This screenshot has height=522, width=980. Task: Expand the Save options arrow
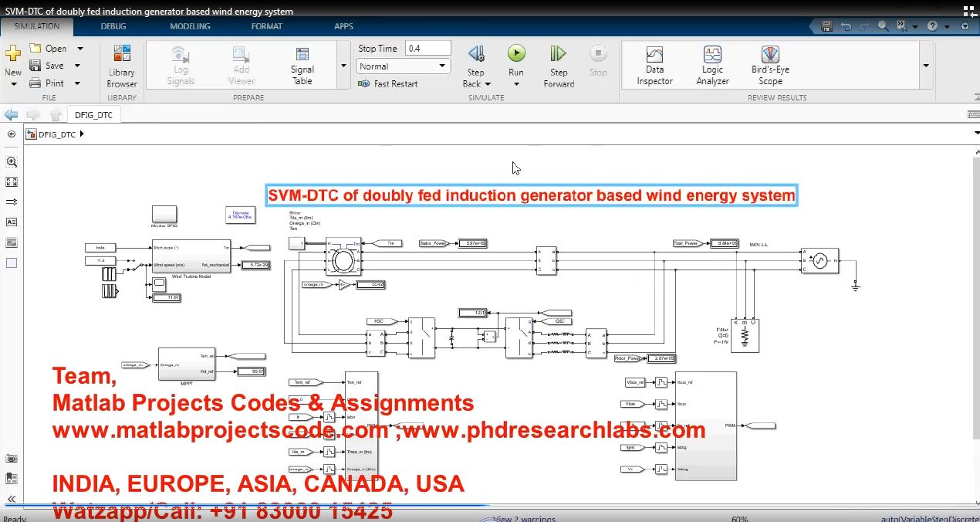click(x=78, y=66)
